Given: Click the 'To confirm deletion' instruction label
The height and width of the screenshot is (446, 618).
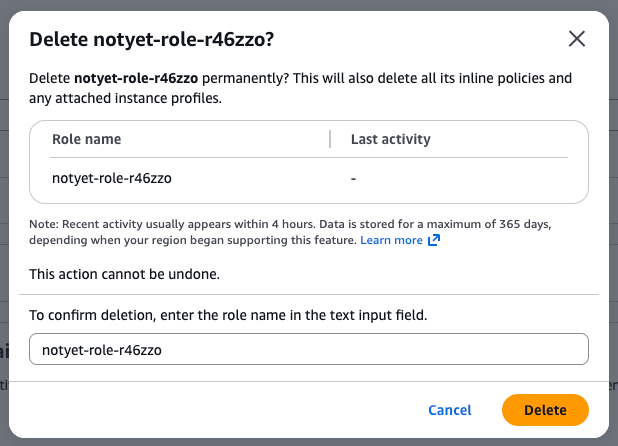Looking at the screenshot, I should point(228,315).
